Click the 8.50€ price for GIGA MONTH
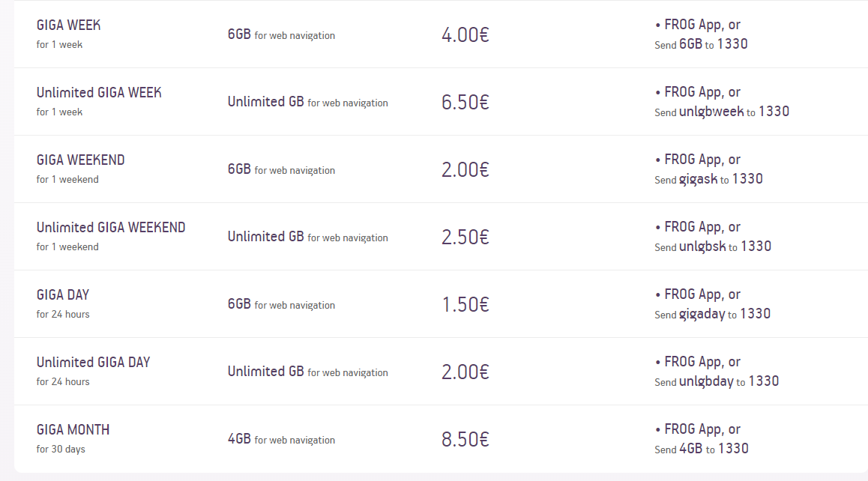 (465, 440)
